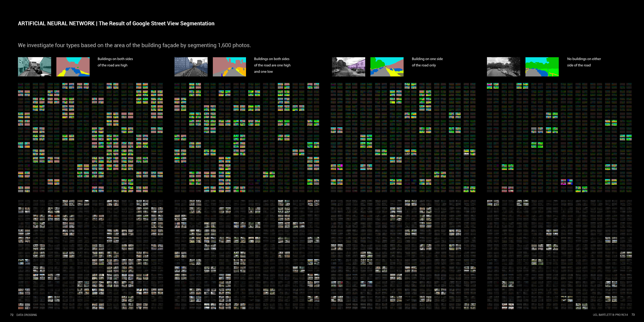Click footer text 'DATA CROSSING'

pyautogui.click(x=27, y=315)
